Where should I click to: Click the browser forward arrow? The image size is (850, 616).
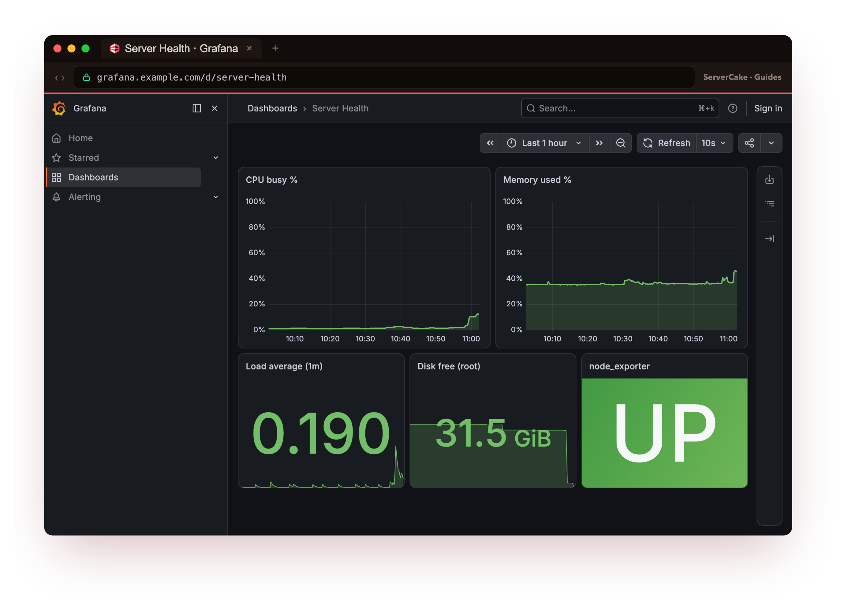click(x=63, y=78)
